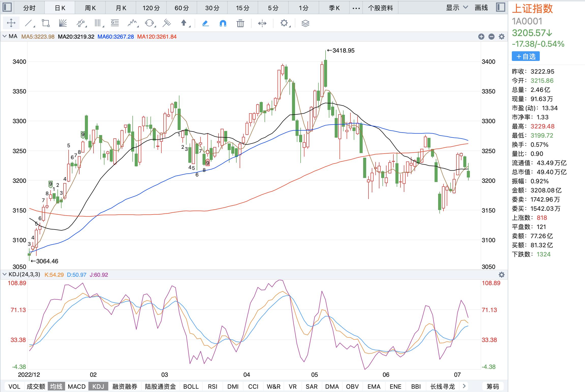Click the +自选 button
585x392 pixels.
[526, 56]
